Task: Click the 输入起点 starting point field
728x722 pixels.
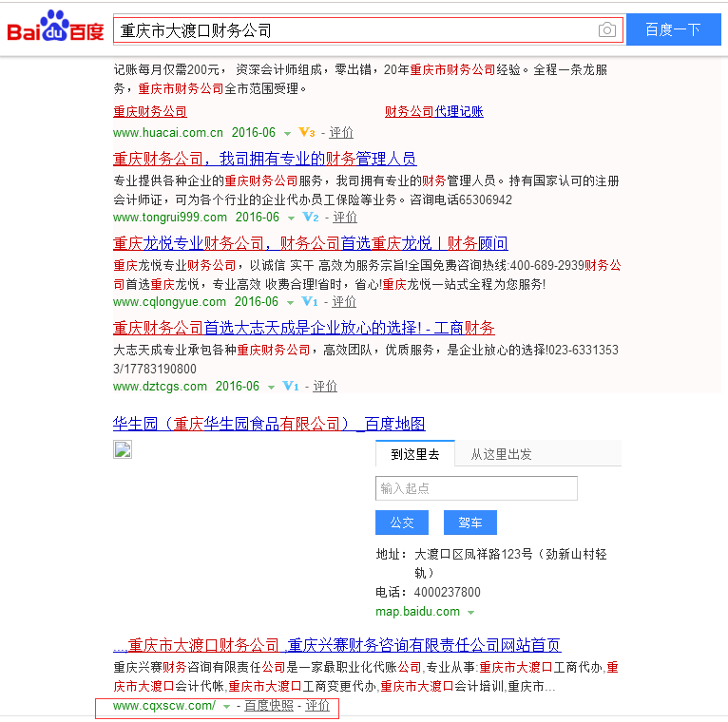Action: (x=476, y=488)
